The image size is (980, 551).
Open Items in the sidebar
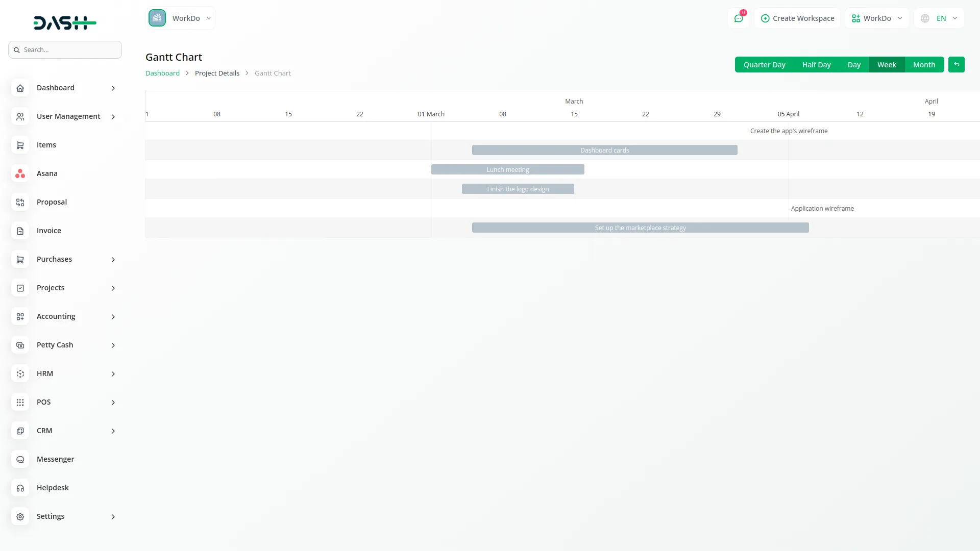(46, 145)
